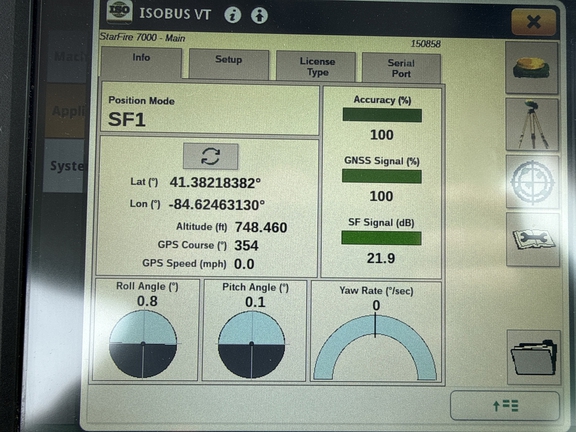Viewport: 576px width, 432px height.
Task: Tap the Accuracy value 100
Action: [382, 135]
